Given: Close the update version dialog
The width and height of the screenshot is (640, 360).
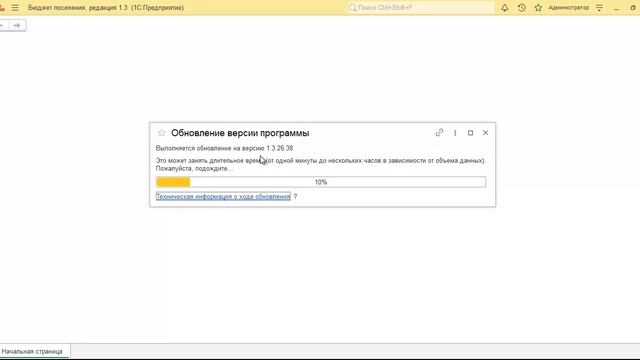Looking at the screenshot, I should (485, 133).
